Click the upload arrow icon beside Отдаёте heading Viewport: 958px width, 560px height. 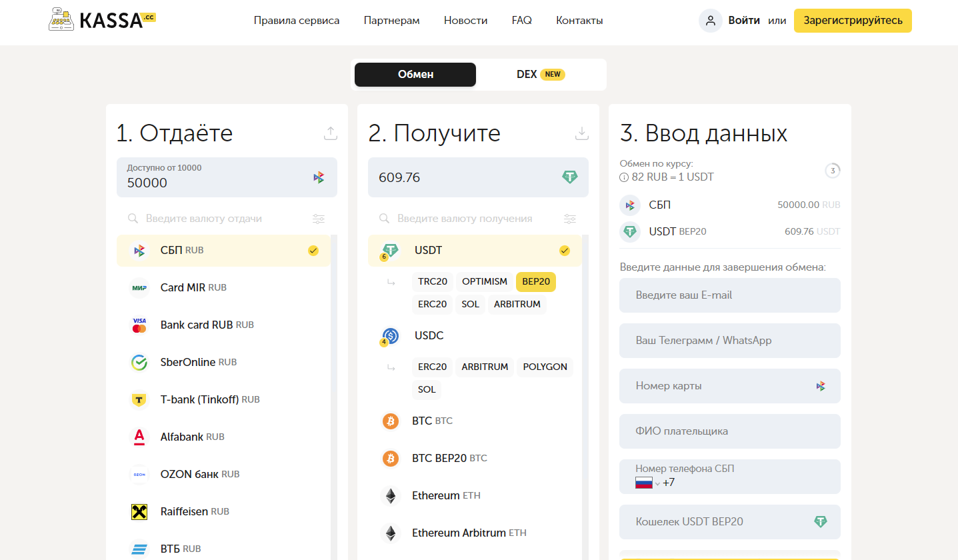(x=331, y=133)
